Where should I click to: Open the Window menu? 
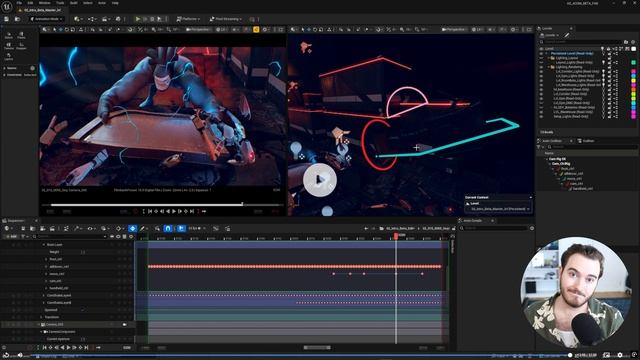[x=44, y=3]
